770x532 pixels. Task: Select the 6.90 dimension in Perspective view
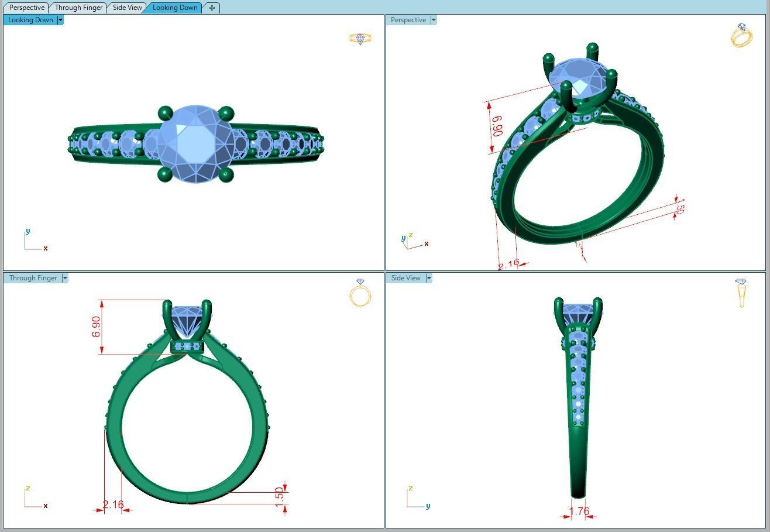[497, 126]
